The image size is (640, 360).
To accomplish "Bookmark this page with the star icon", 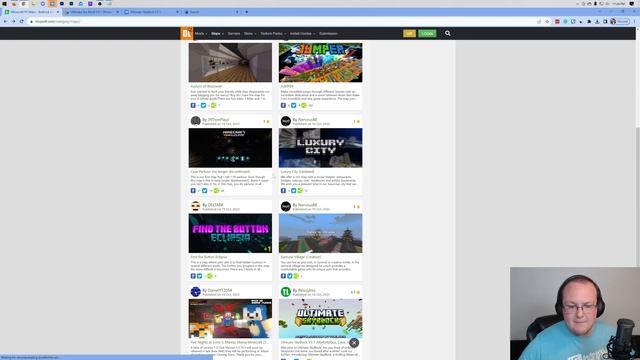I will pyautogui.click(x=547, y=21).
